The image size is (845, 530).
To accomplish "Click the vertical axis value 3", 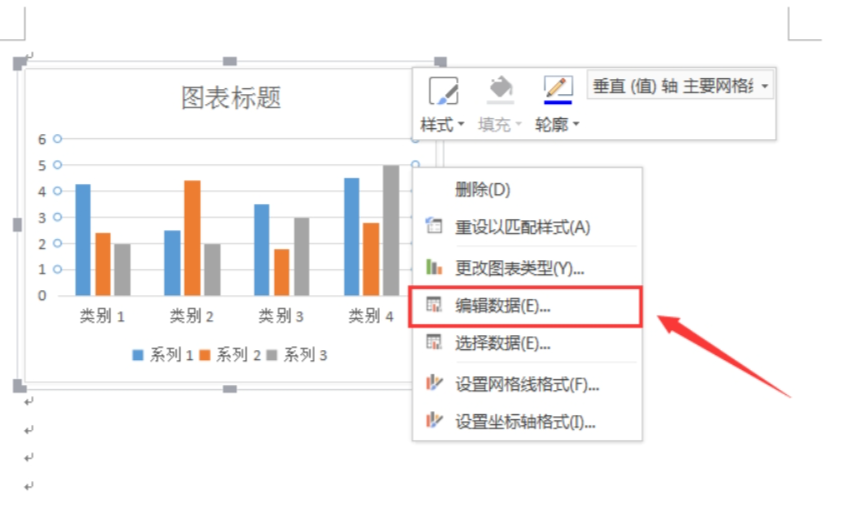I will (x=42, y=218).
